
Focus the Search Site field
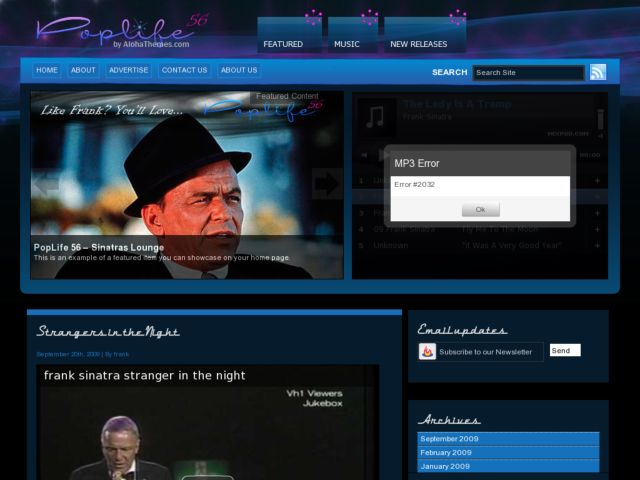click(529, 73)
